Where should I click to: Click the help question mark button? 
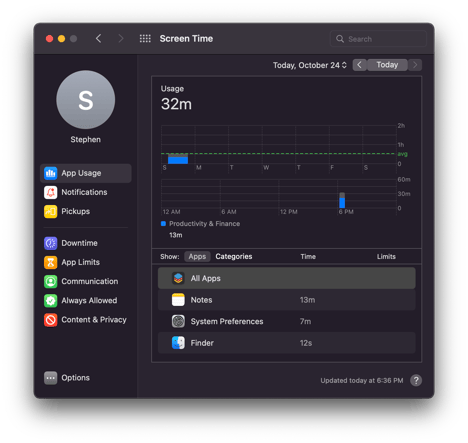tap(416, 380)
